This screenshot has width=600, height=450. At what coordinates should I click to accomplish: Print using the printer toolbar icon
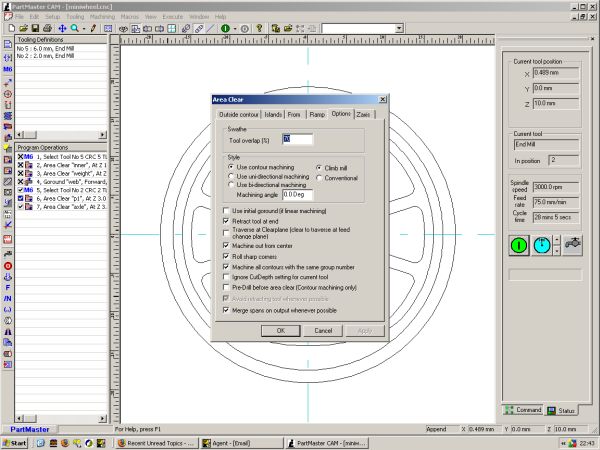pos(47,28)
